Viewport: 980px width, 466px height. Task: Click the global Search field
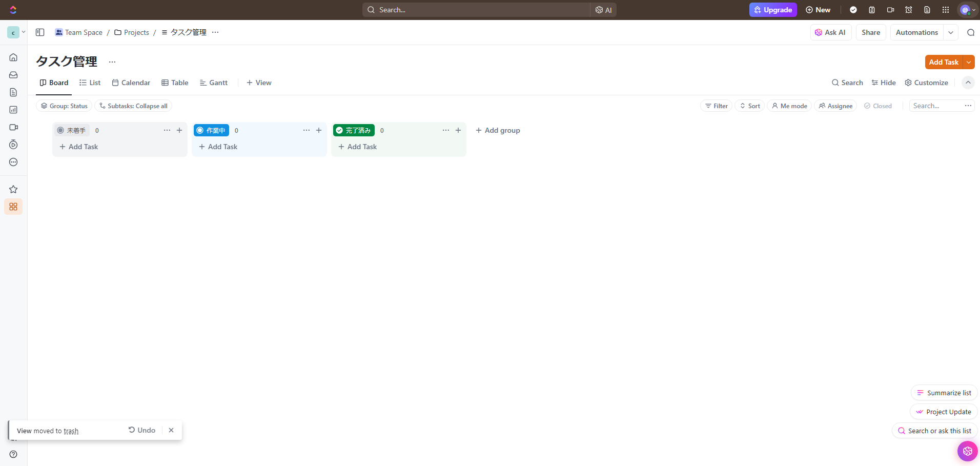[476, 10]
